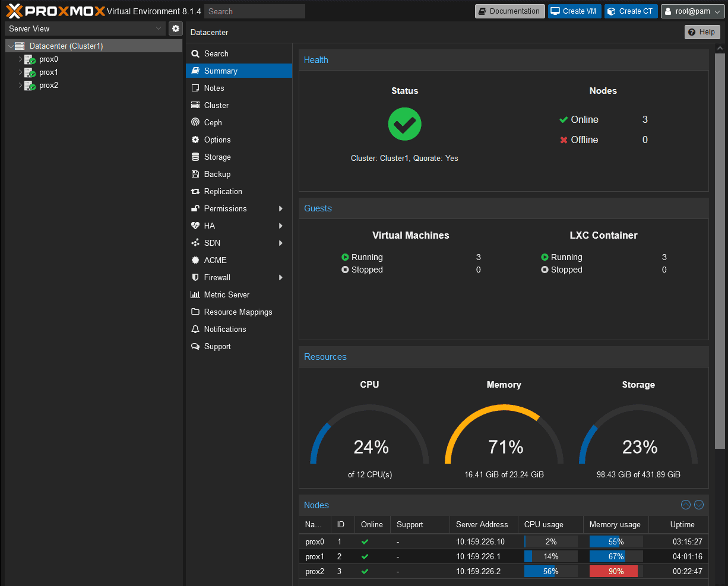728x586 pixels.
Task: Click the prox0 node icon in the tree
Action: click(30, 59)
